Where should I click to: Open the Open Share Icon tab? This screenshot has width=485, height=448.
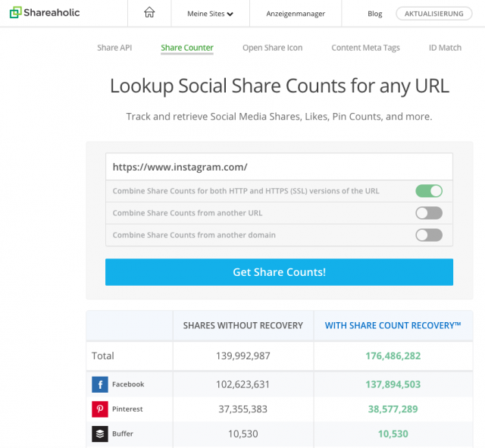273,48
